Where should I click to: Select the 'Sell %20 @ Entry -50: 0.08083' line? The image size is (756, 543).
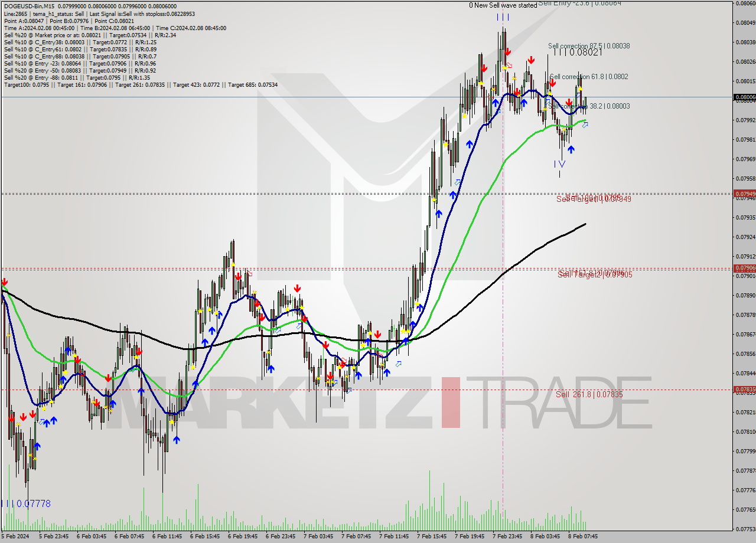pyautogui.click(x=80, y=70)
